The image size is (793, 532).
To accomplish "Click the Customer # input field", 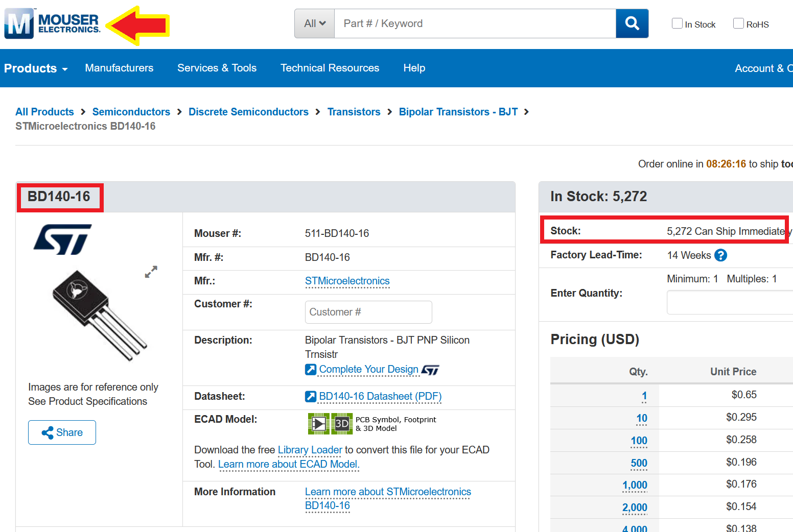I will pos(368,312).
